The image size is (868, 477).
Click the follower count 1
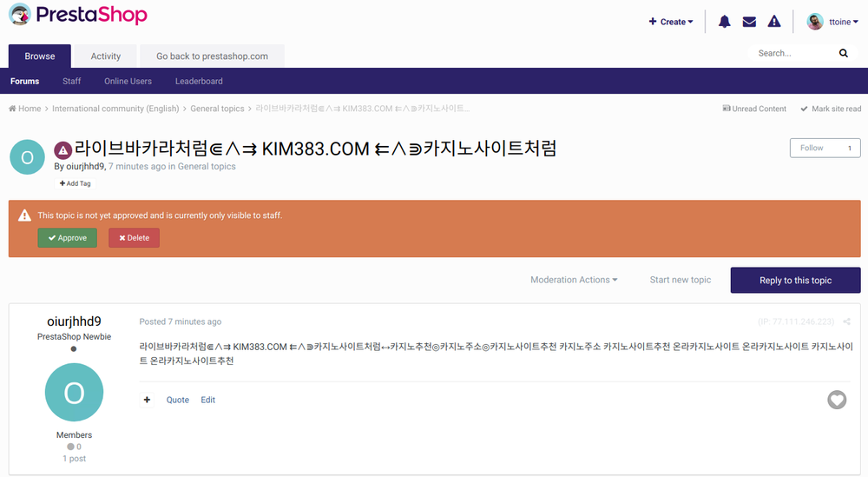point(849,148)
